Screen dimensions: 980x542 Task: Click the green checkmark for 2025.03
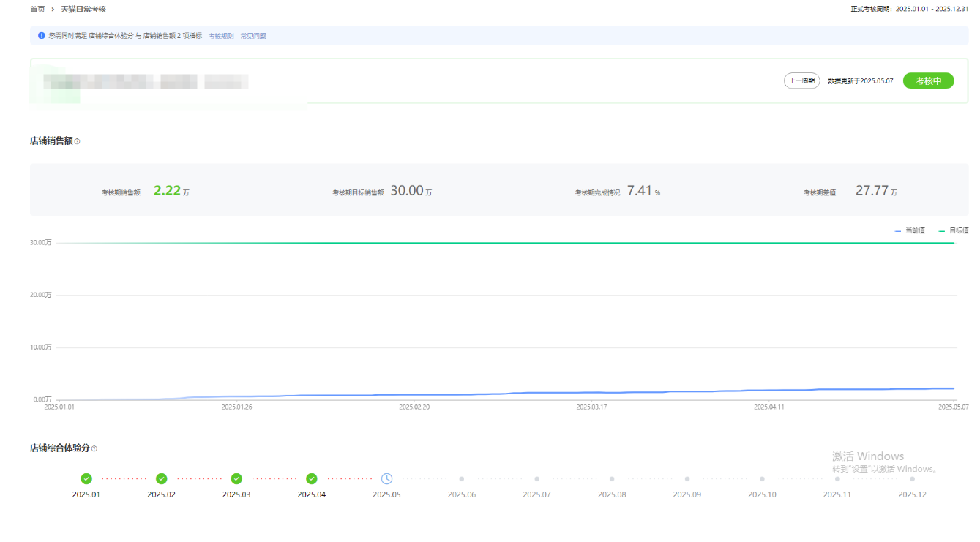[x=236, y=478]
